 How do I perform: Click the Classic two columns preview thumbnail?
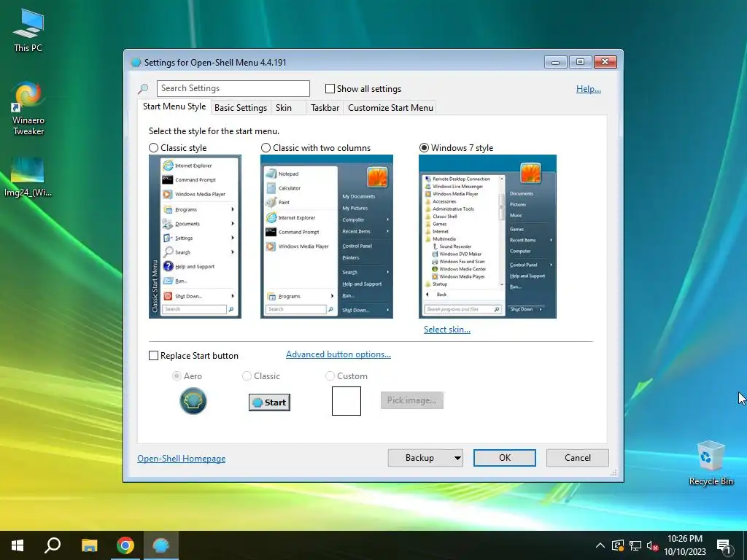point(326,237)
